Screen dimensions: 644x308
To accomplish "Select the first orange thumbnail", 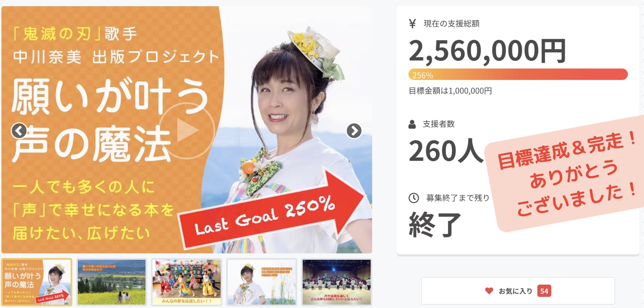I will (37, 282).
